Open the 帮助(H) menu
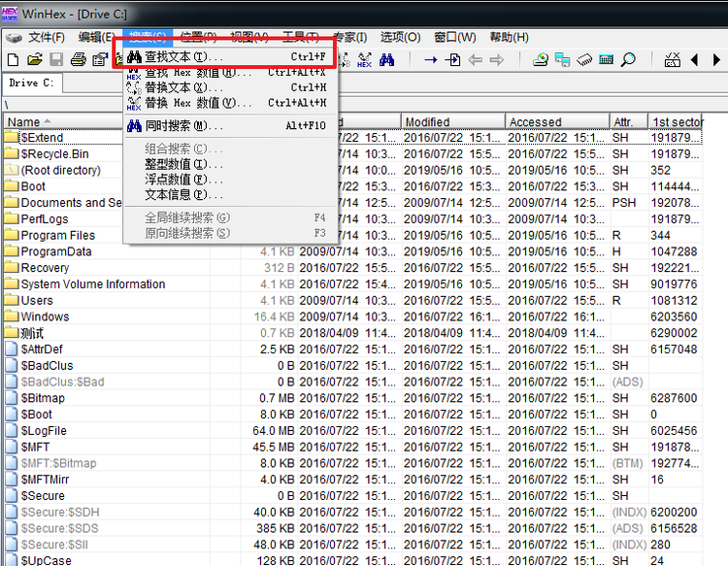Screen dimensions: 728x566 pyautogui.click(x=509, y=37)
